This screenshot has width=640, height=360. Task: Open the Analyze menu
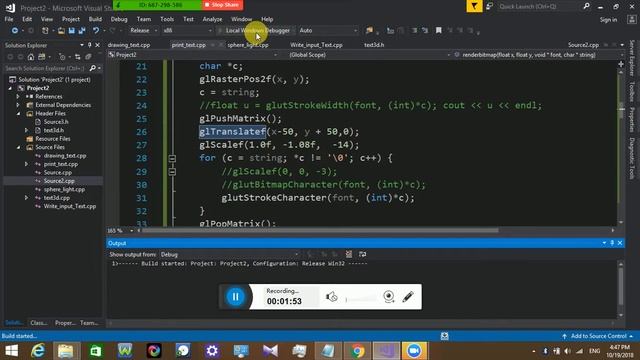(x=212, y=19)
